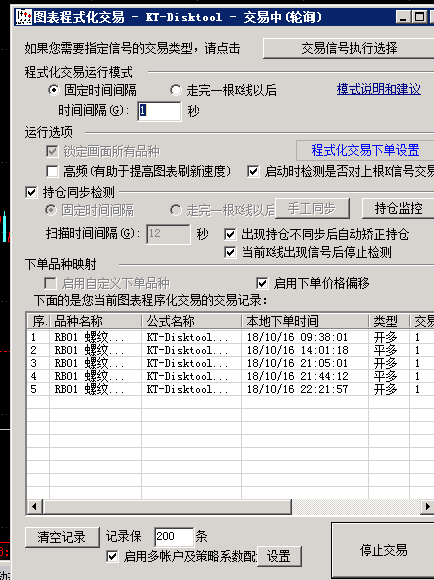Toggle 启用下单价格偏移 checkbox
Image resolution: width=434 pixels, height=580 pixels.
[262, 283]
